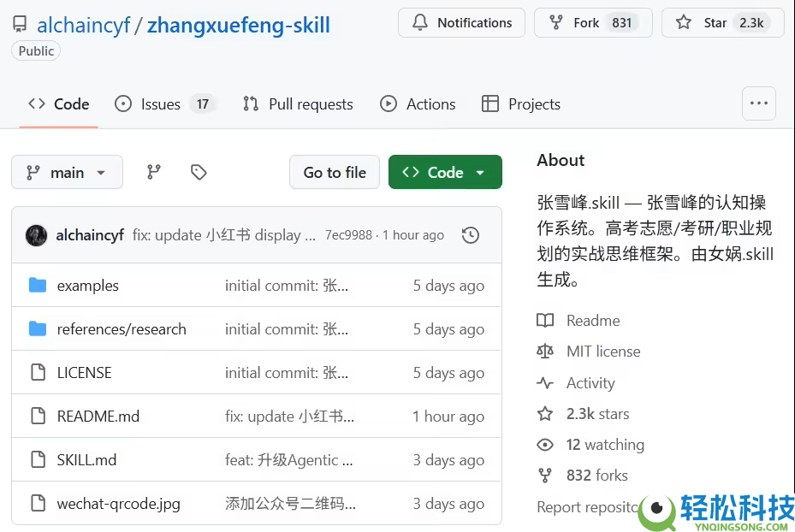This screenshot has width=795, height=532.
Task: Click SKILL.md timestamp 3 days ago
Action: [448, 460]
